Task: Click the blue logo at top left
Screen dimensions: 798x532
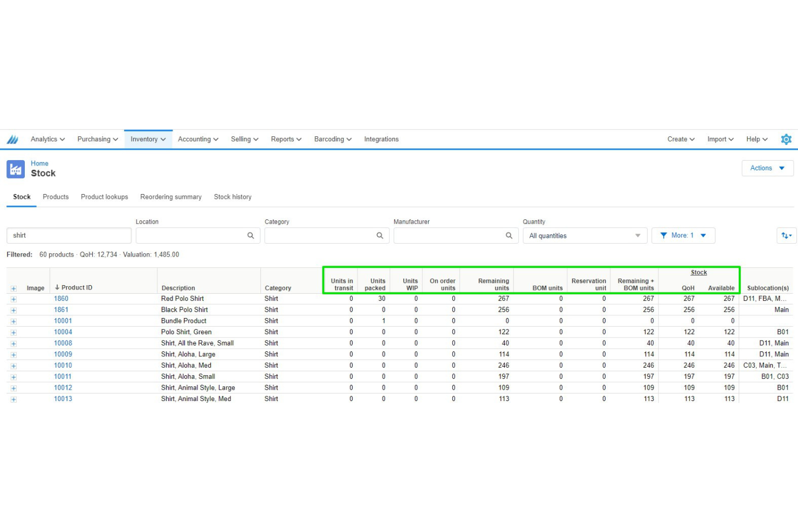Action: (x=12, y=139)
